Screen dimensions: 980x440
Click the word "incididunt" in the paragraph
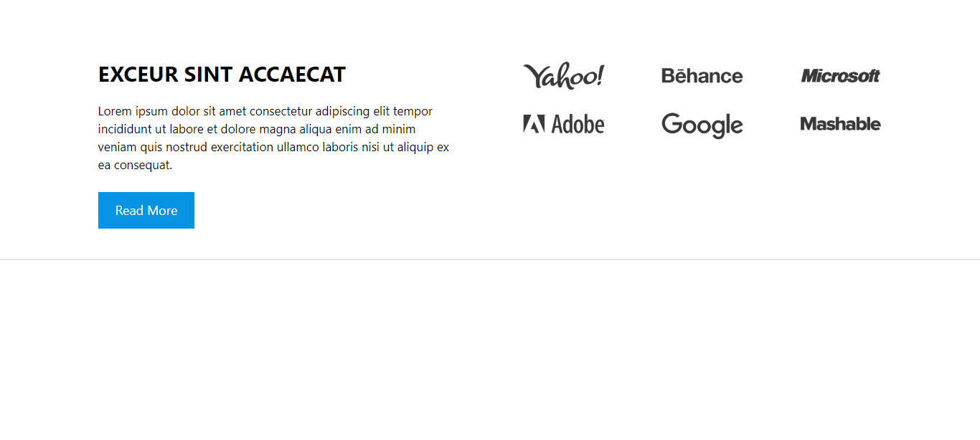click(126, 129)
